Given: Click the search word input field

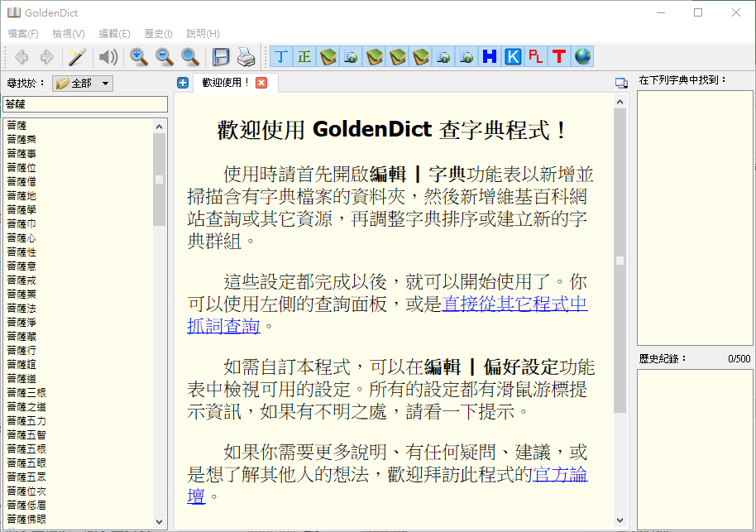Looking at the screenshot, I should tap(85, 104).
